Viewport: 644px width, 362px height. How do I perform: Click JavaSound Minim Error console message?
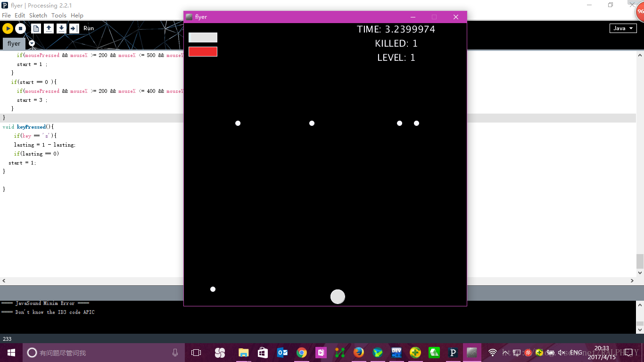point(45,303)
